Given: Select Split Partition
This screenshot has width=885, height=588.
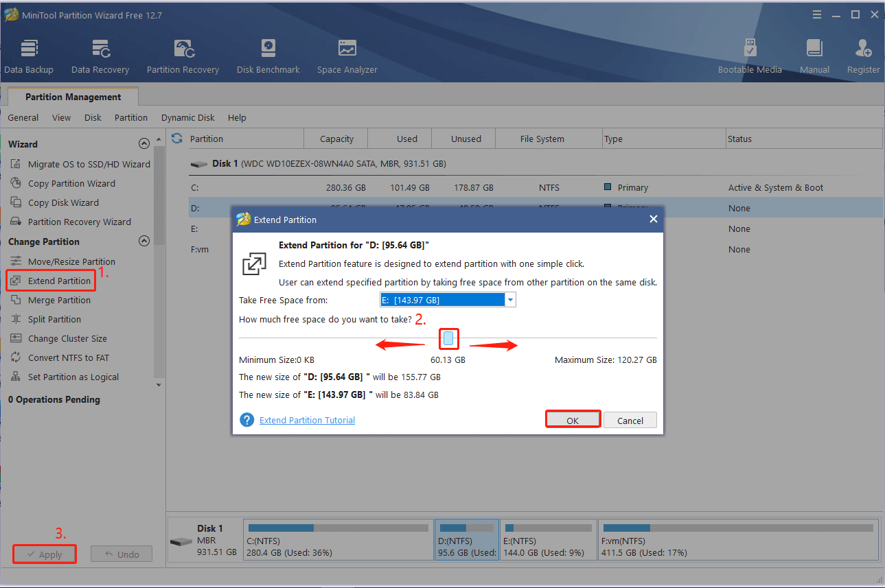Looking at the screenshot, I should [46, 319].
